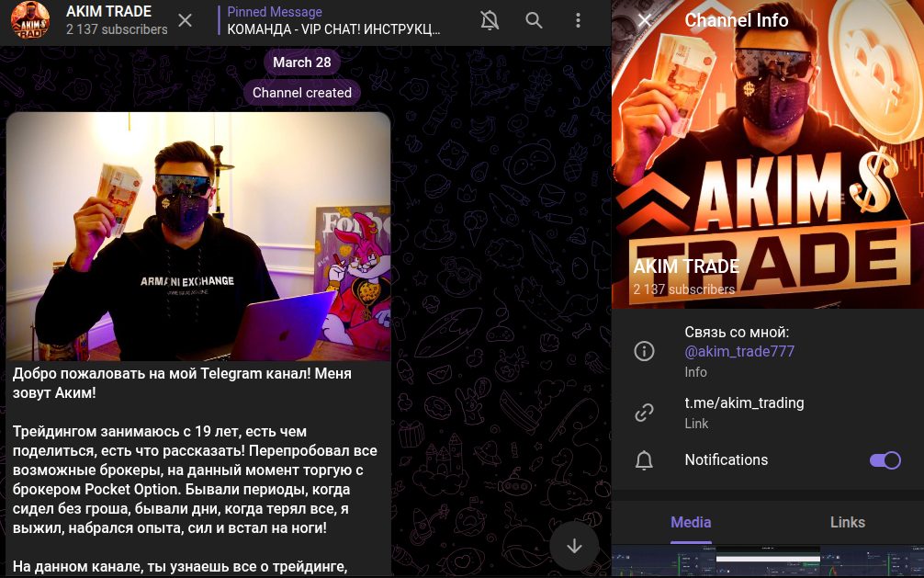Screen dimensions: 924x578
Task: Switch to the Media tab
Action: pos(691,522)
